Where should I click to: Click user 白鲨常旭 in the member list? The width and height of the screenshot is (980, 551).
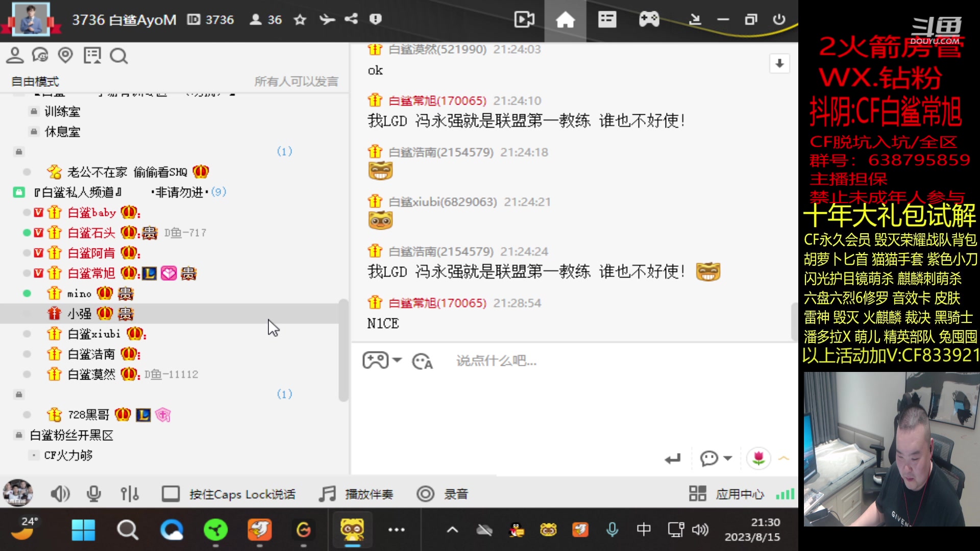click(x=92, y=273)
